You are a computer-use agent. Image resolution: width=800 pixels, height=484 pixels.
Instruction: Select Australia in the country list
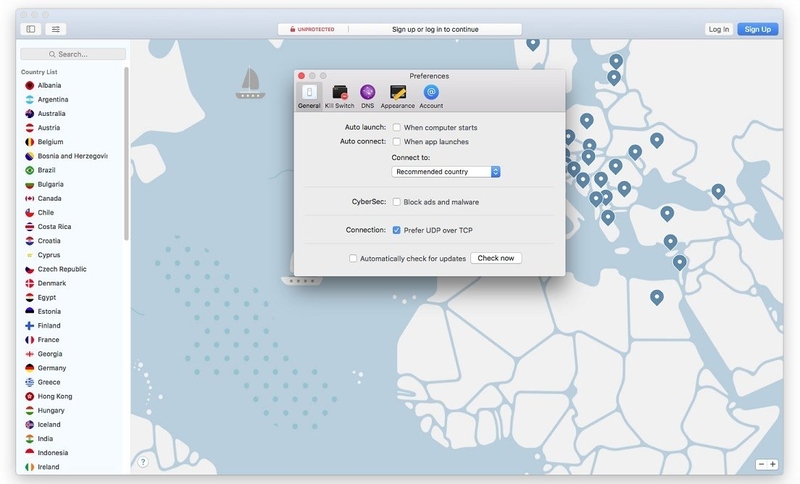pos(52,114)
